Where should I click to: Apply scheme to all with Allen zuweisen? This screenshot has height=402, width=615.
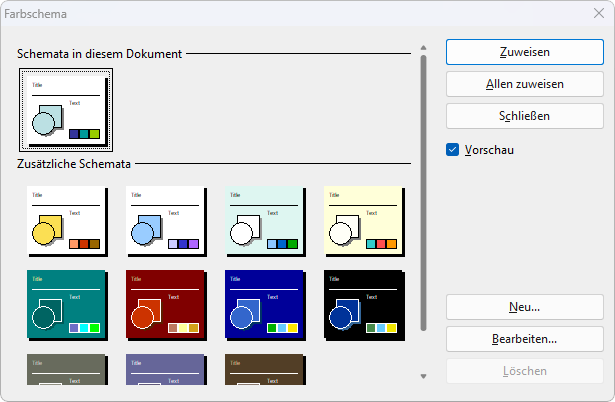coord(524,84)
